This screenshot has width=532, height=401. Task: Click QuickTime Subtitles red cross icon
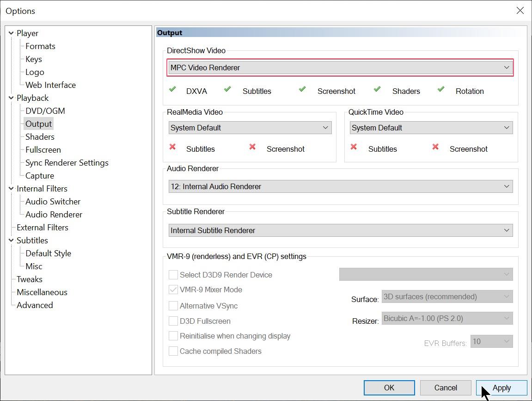tap(354, 147)
